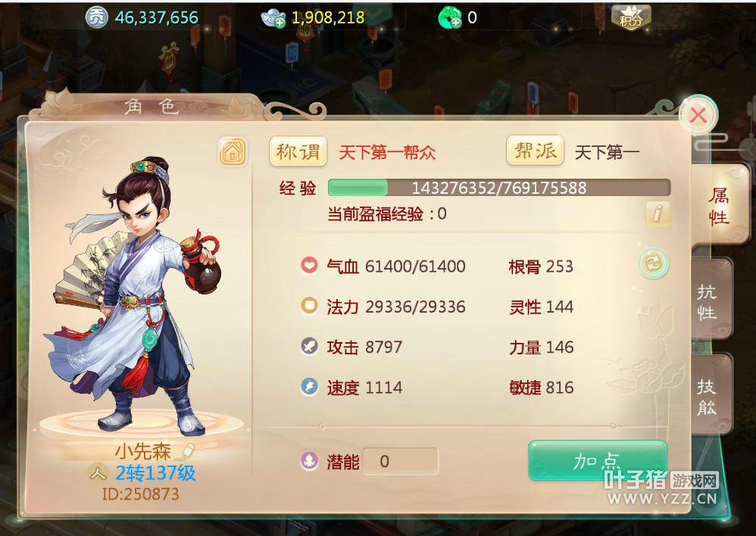Open the 积分 points badge
Viewport: 756px width, 536px height.
click(x=631, y=17)
